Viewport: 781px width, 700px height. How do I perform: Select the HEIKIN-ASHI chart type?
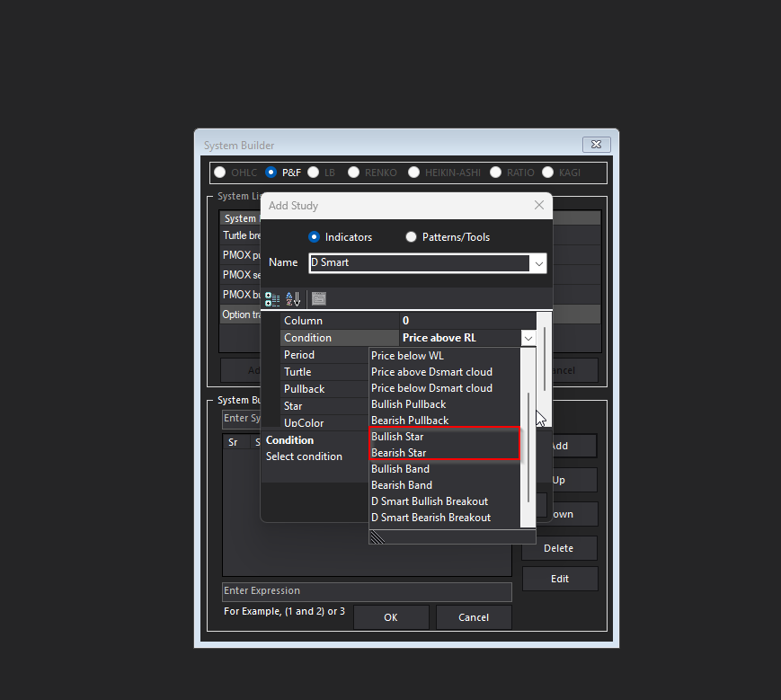(413, 173)
